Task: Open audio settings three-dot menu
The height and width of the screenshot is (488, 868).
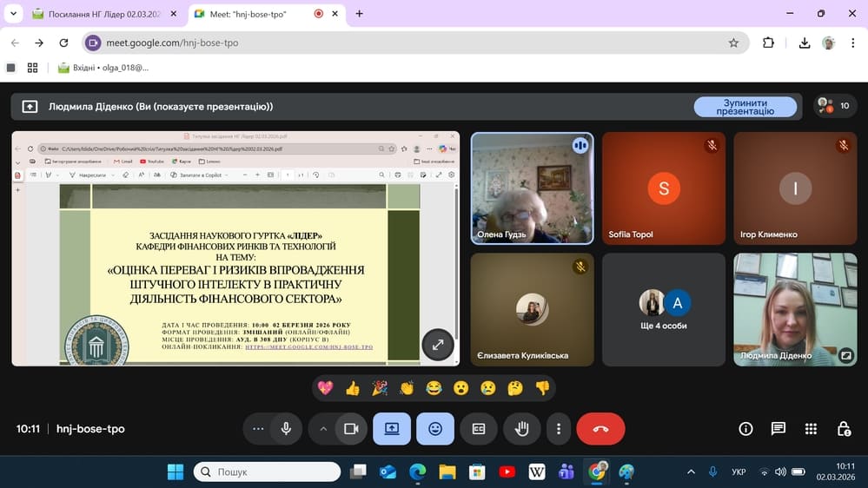Action: point(258,429)
